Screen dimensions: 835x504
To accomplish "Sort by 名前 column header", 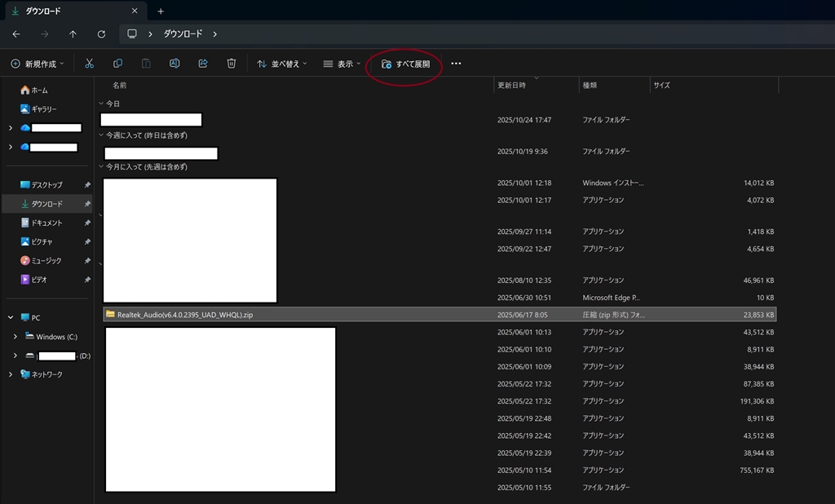I will pyautogui.click(x=119, y=86).
